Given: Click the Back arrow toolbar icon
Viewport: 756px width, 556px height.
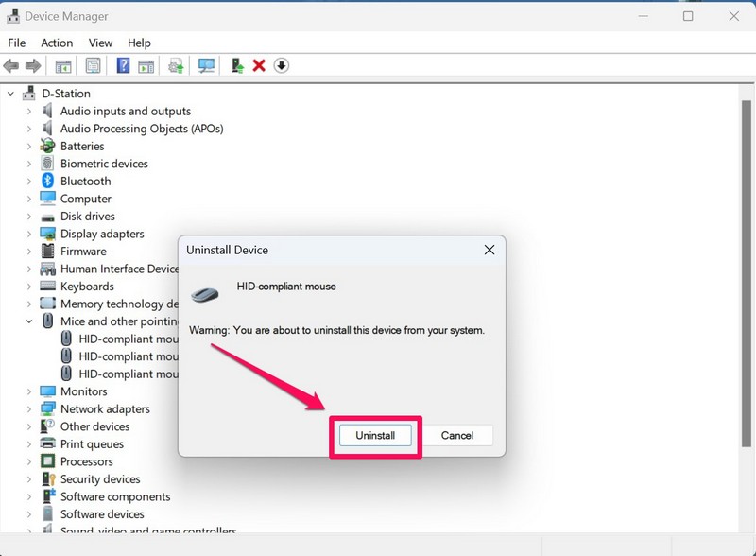Looking at the screenshot, I should click(x=11, y=65).
